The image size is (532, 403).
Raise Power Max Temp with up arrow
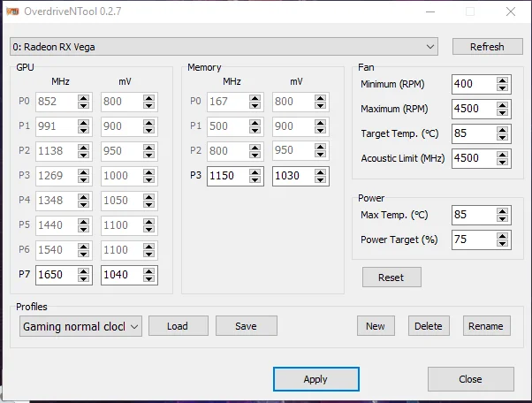[x=503, y=211]
